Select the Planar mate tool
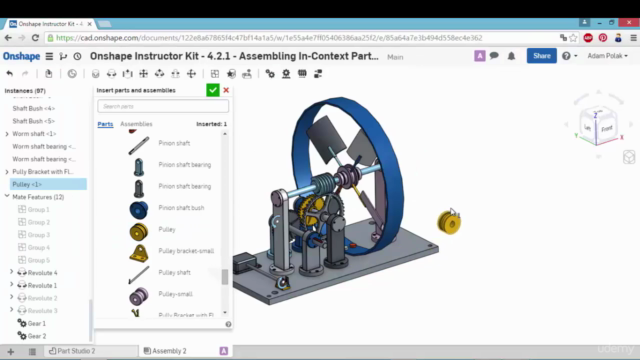The height and width of the screenshot is (360, 640). point(143,74)
